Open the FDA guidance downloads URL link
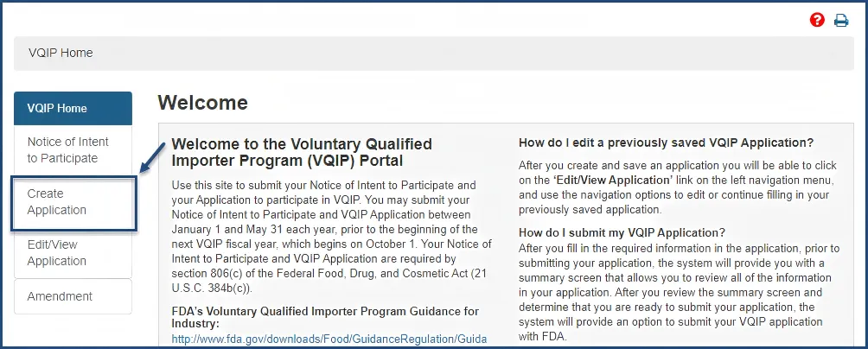This screenshot has width=868, height=349. coord(329,339)
